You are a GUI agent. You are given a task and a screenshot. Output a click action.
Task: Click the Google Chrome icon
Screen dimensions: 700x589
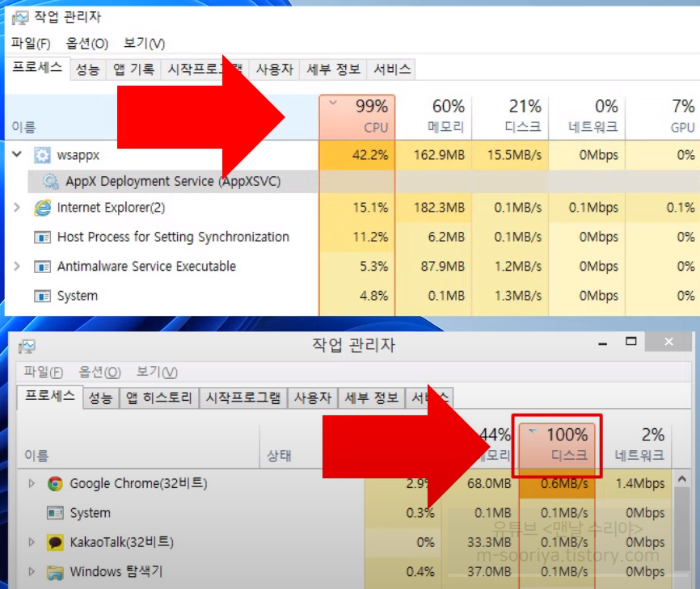[x=55, y=484]
